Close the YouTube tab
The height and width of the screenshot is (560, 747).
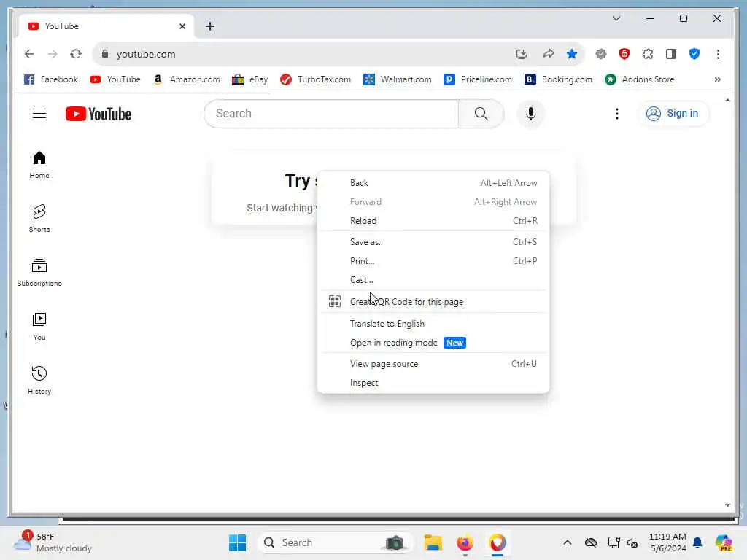tap(182, 26)
